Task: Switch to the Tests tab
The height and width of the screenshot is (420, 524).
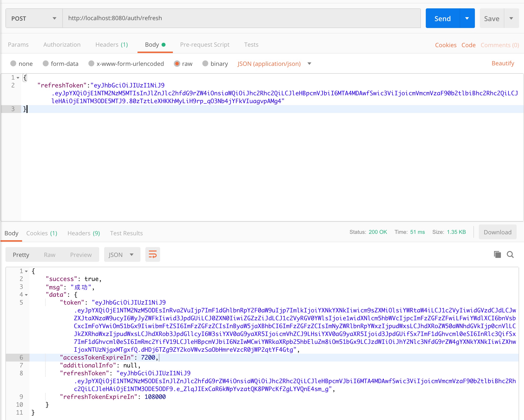Action: [x=251, y=44]
